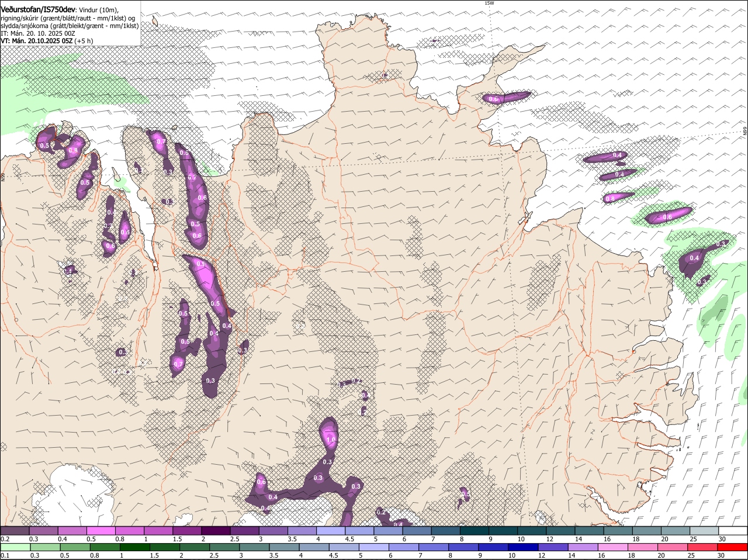
Task: Pick darkest green lower swatch between 1 and 1.5
Action: coord(135,547)
